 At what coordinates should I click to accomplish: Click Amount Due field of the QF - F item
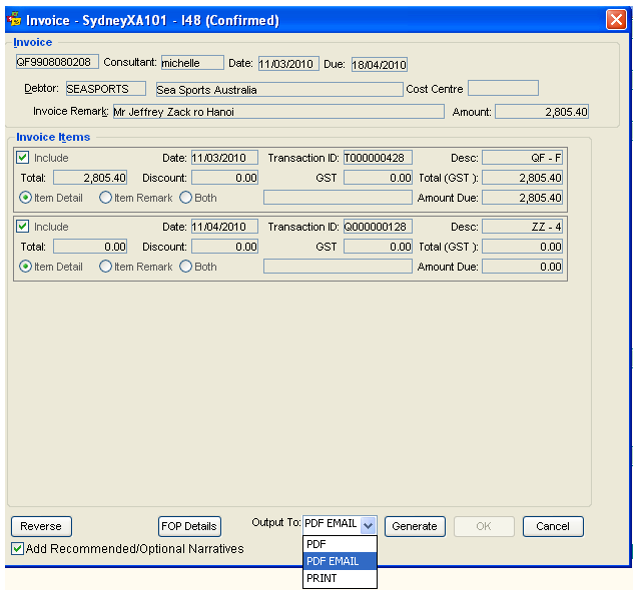click(522, 198)
